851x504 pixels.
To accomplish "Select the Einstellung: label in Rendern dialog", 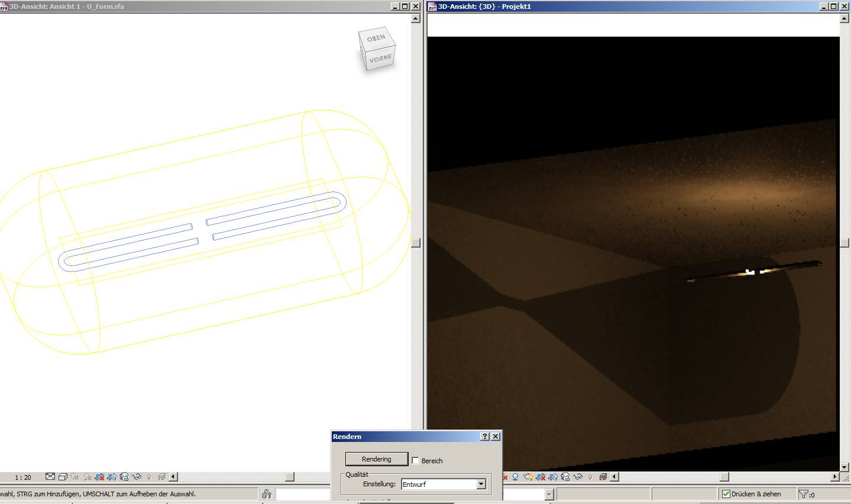I will tap(379, 485).
